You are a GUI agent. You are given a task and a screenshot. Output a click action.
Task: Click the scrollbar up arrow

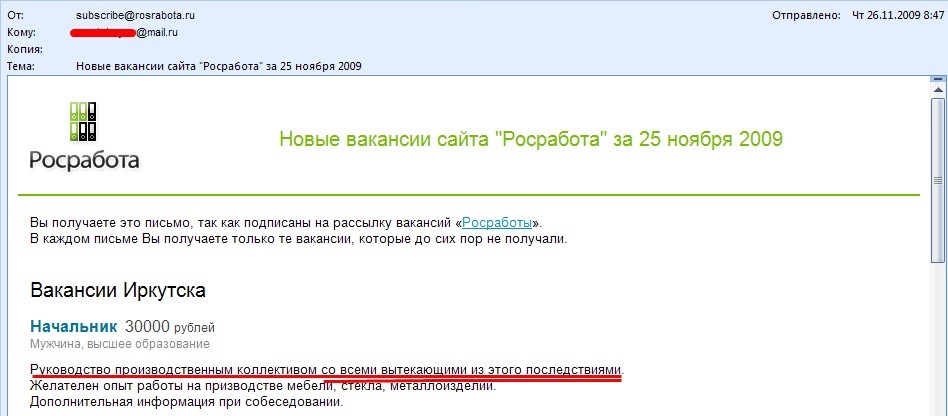(938, 89)
